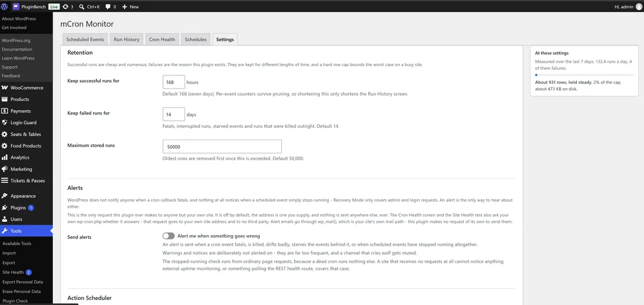Open Site Health with 2 badge
This screenshot has width=644, height=305.
click(x=17, y=272)
